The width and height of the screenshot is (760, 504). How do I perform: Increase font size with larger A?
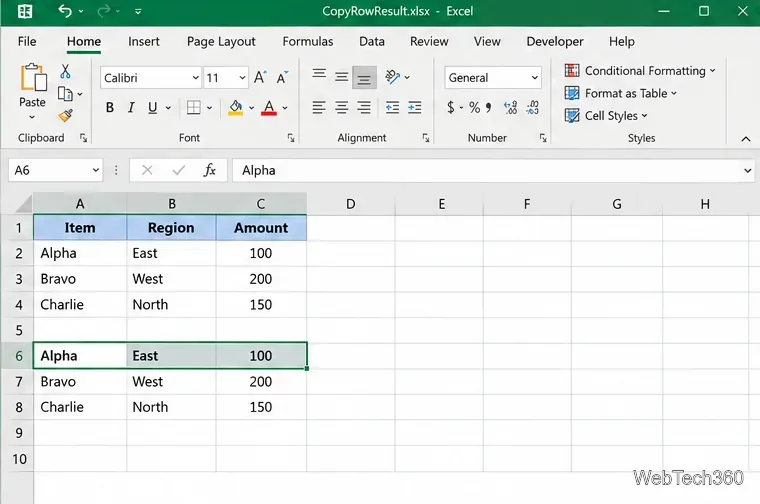(x=260, y=77)
